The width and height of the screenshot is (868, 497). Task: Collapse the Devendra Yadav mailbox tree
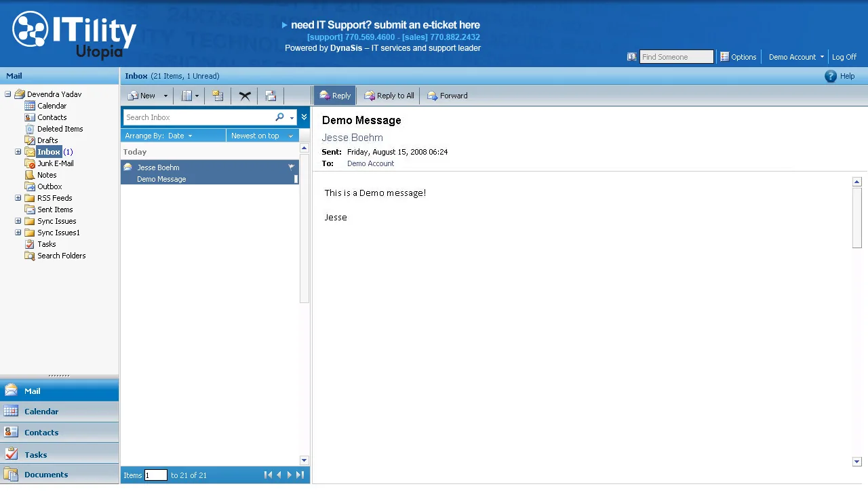coord(8,94)
